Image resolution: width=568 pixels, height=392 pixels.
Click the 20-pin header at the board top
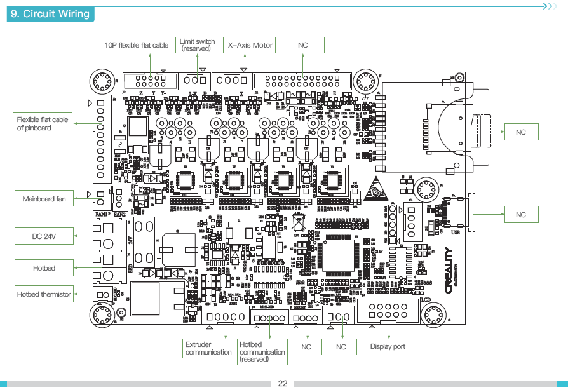[302, 81]
